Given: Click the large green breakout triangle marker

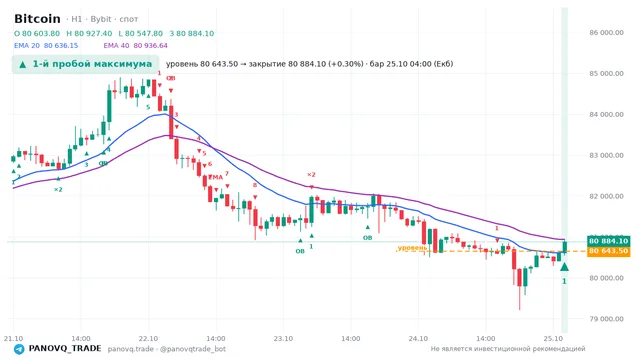Looking at the screenshot, I should pyautogui.click(x=564, y=267).
